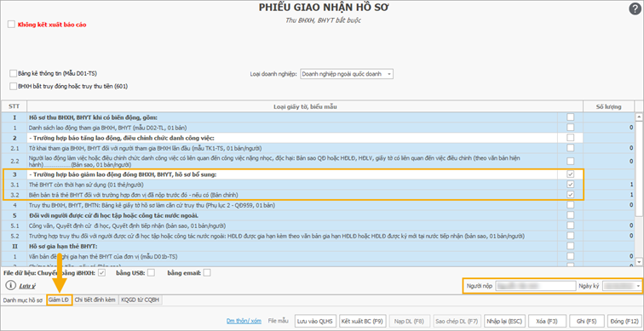
Task: Click the Số lượng column header
Action: point(609,106)
